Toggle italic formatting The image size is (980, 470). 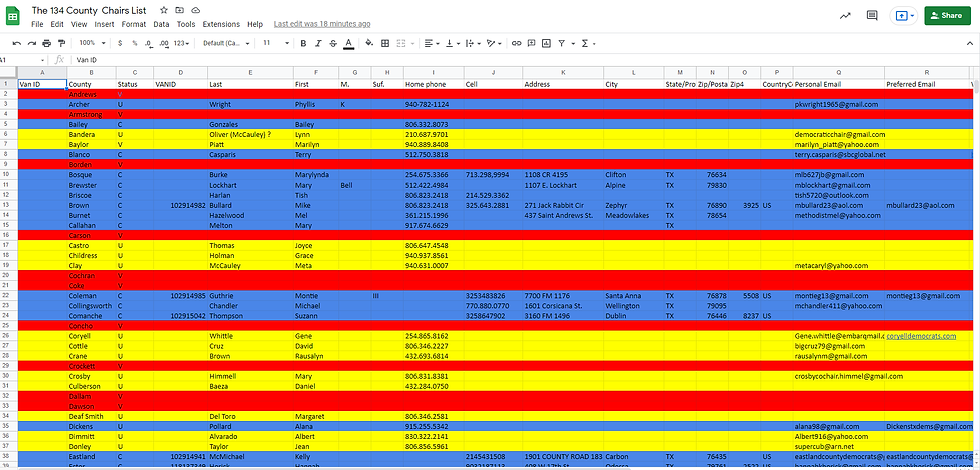coord(318,43)
